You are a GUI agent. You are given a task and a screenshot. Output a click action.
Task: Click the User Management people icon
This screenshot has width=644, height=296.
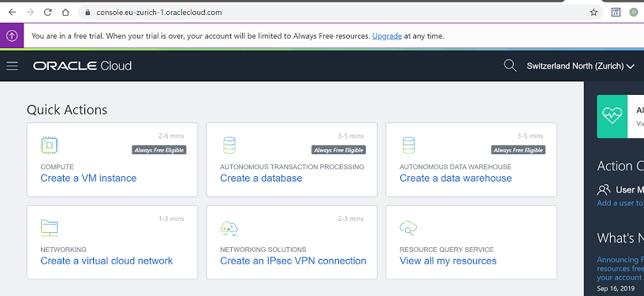tap(604, 189)
